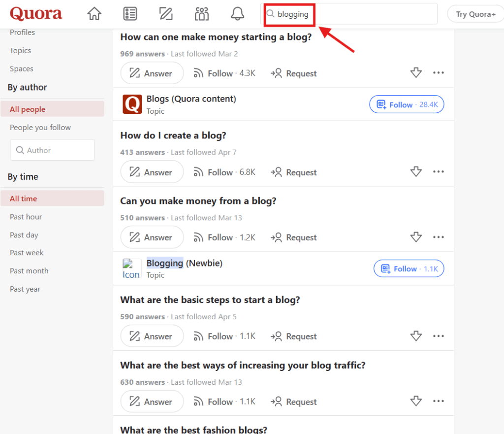Click the Blogging (Newbie) topic icon
The width and height of the screenshot is (504, 434).
pyautogui.click(x=131, y=268)
